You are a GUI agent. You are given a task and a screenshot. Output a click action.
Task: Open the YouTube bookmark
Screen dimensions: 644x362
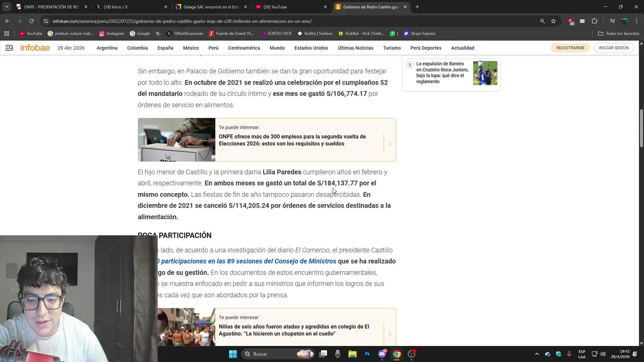click(x=31, y=34)
